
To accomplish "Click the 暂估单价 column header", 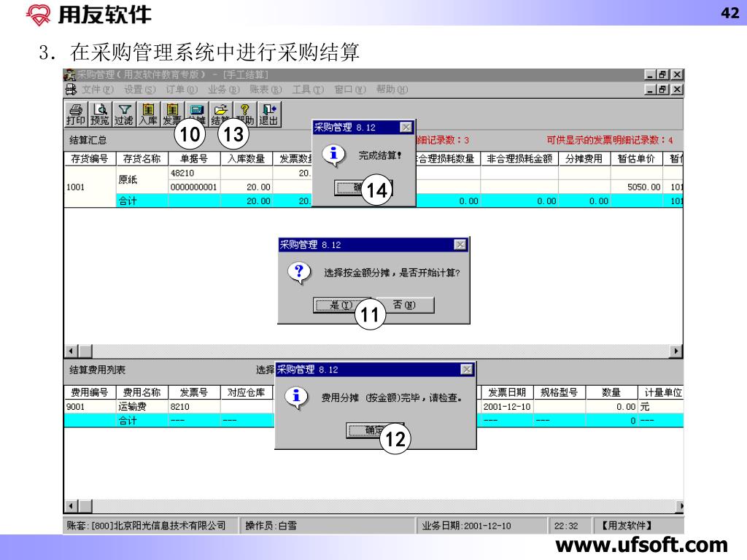I will [x=636, y=158].
